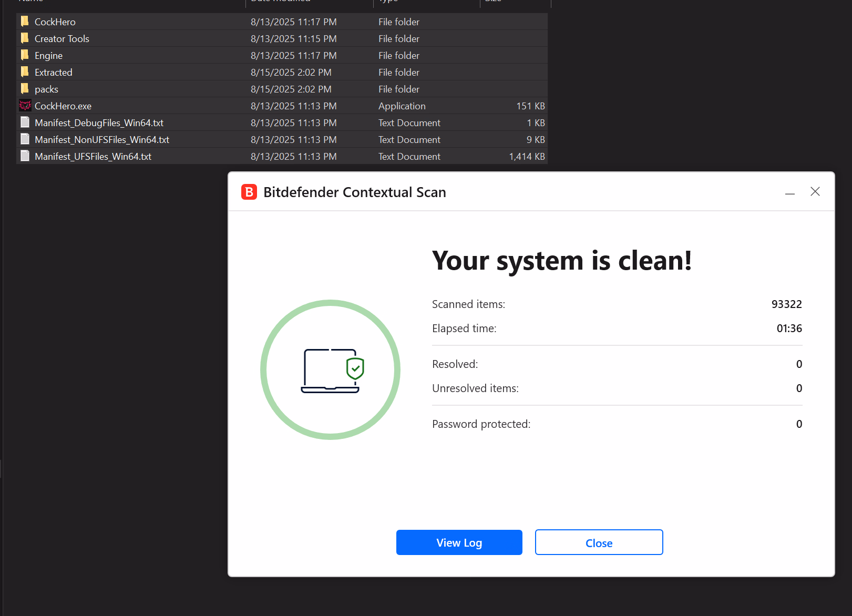Select the CockHero folder name
Viewport: 852px width, 616px height.
pos(55,22)
